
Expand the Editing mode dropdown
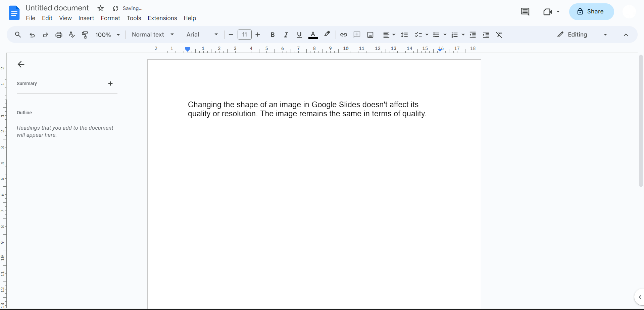tap(582, 35)
